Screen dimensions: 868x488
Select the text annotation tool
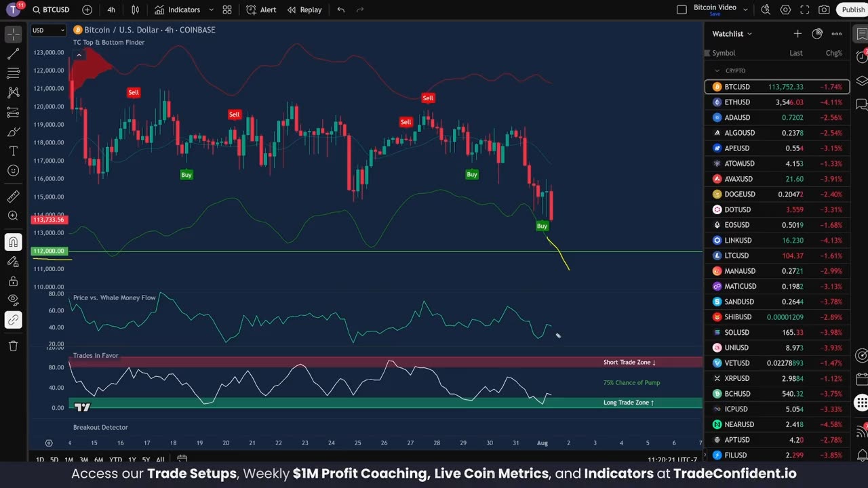13,150
